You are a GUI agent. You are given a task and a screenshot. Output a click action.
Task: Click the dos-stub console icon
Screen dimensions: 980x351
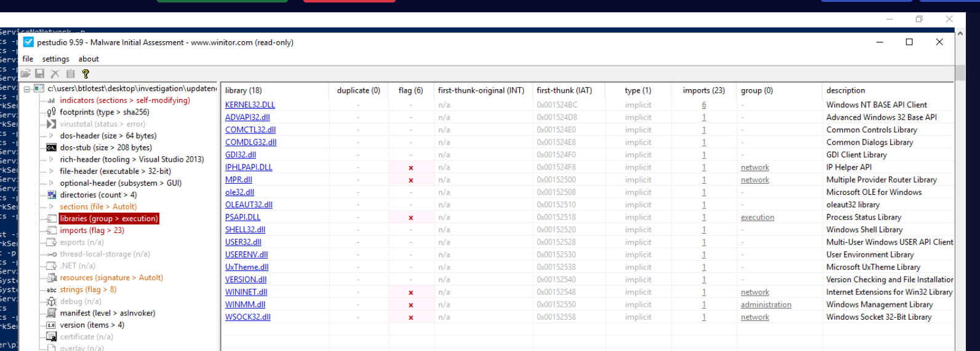[52, 148]
